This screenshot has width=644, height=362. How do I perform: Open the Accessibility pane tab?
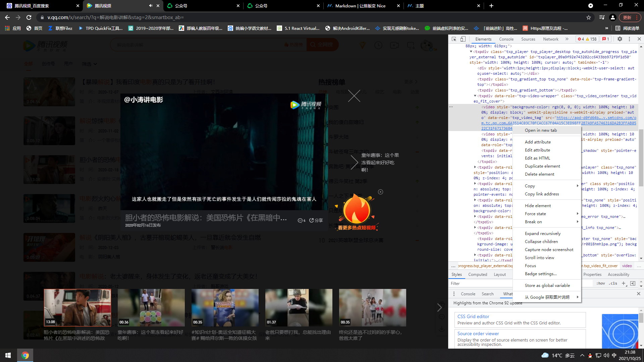(x=619, y=275)
